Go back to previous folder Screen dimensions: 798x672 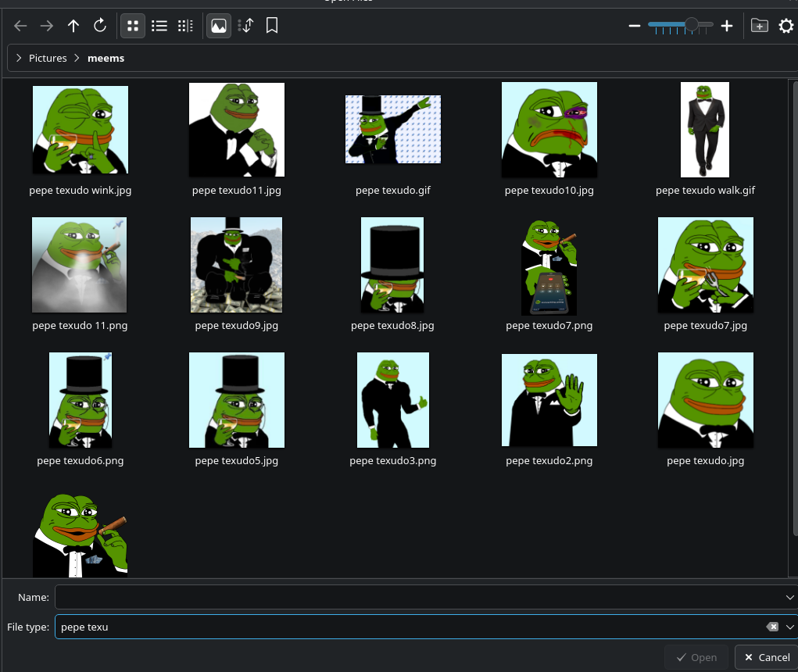(x=20, y=26)
